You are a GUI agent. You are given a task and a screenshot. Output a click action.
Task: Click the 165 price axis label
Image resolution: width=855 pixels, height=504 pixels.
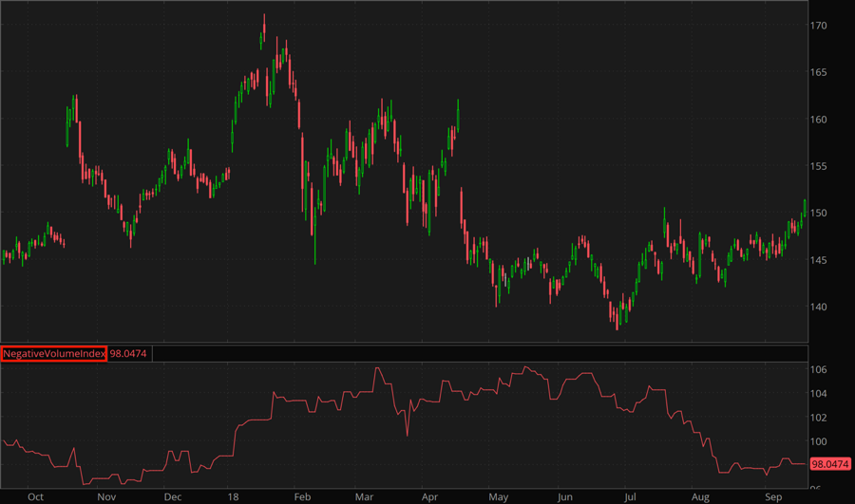click(819, 72)
